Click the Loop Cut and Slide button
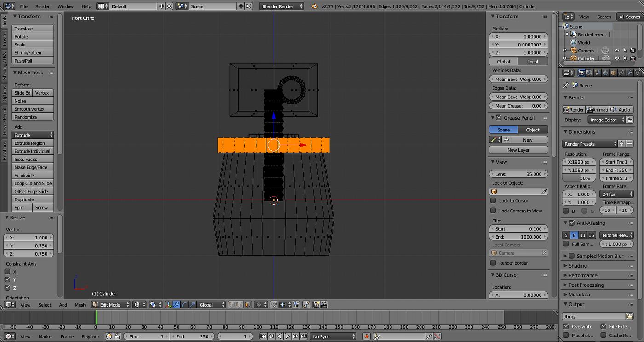Image resolution: width=644 pixels, height=342 pixels. [32, 183]
